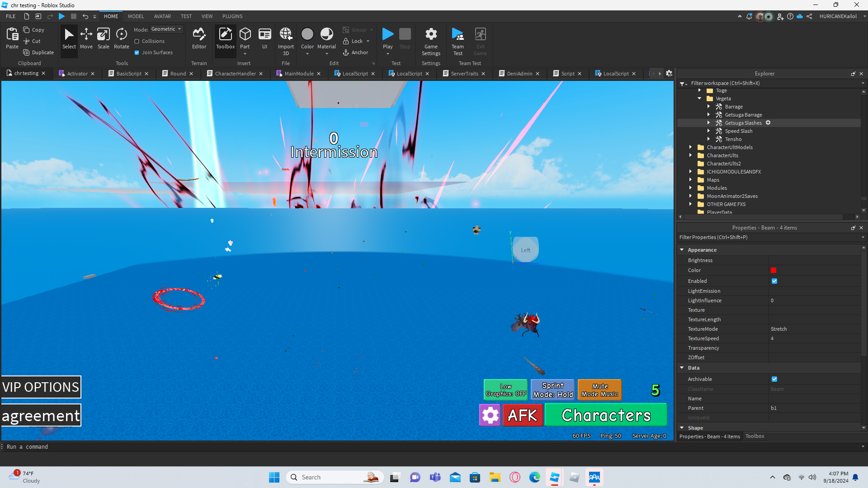The height and width of the screenshot is (488, 868).
Task: Open the MainModule script tab
Action: [x=299, y=74]
